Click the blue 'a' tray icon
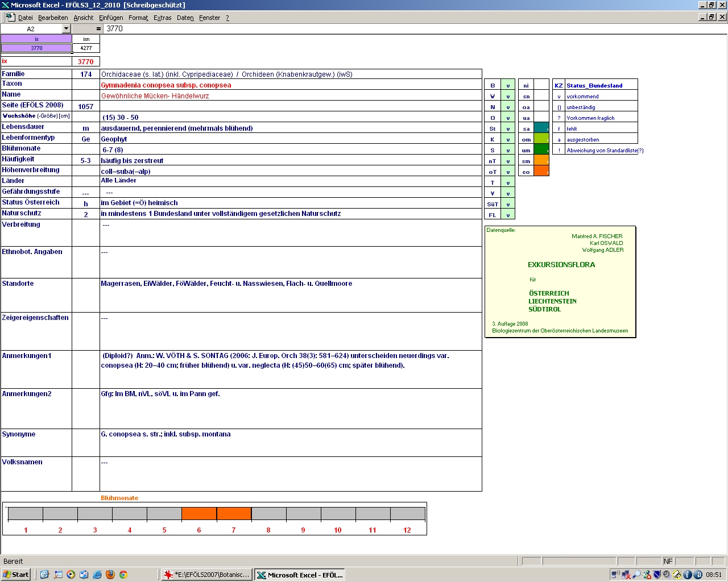This screenshot has height=582, width=728. coord(698,575)
